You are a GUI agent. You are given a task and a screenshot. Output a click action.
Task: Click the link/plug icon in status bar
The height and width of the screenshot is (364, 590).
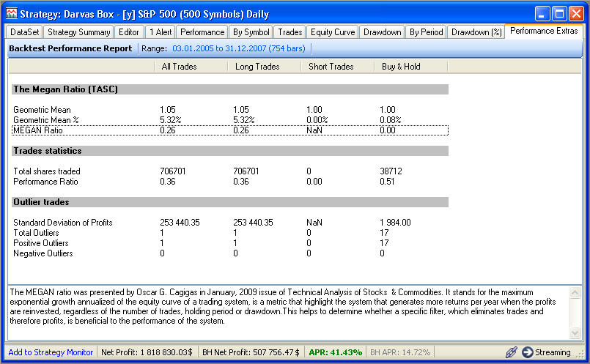click(512, 352)
